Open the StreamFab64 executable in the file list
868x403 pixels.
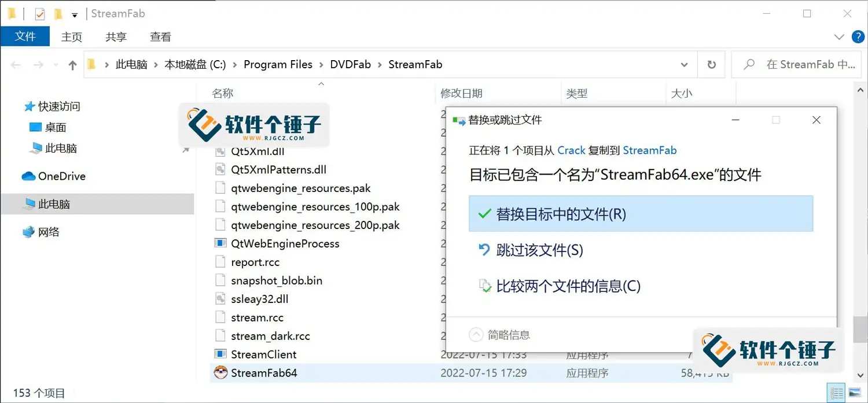tap(264, 373)
